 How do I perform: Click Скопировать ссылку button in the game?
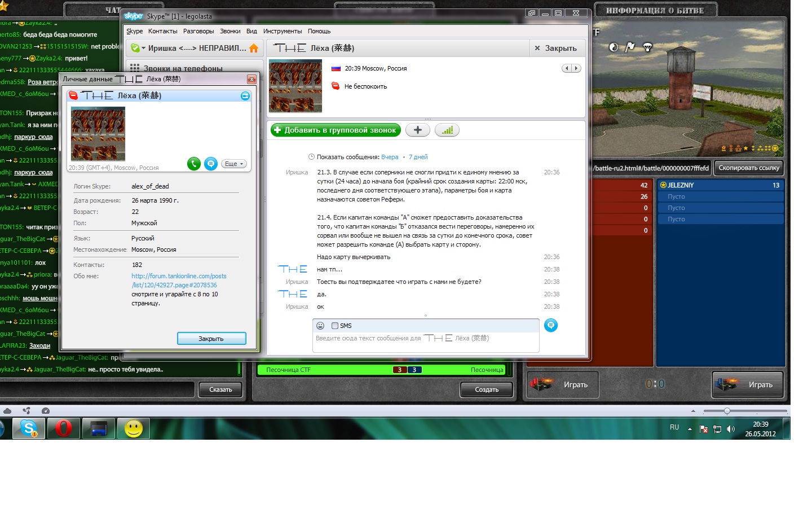749,168
